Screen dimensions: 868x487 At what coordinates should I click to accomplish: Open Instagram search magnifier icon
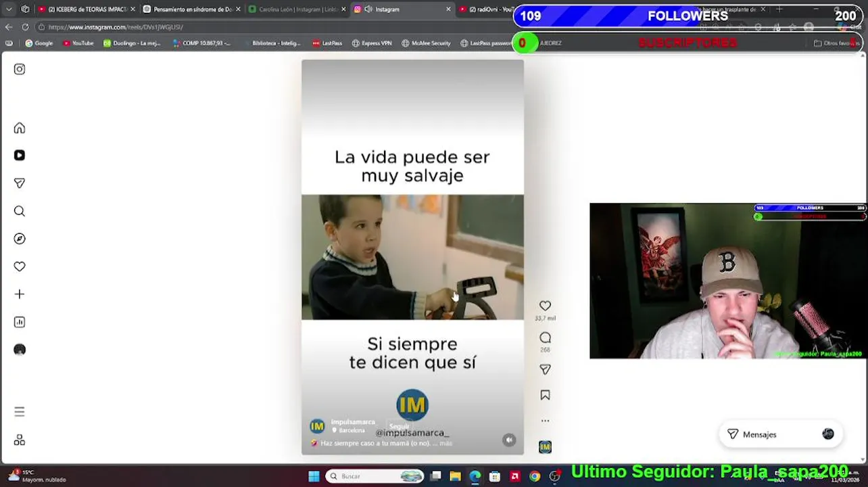tap(20, 211)
